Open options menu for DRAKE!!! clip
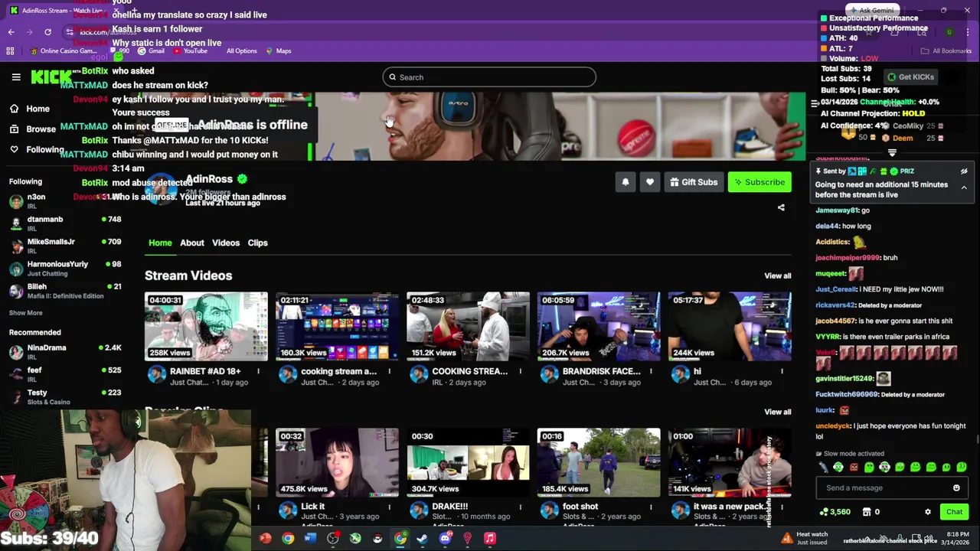Image resolution: width=980 pixels, height=551 pixels. tap(520, 507)
